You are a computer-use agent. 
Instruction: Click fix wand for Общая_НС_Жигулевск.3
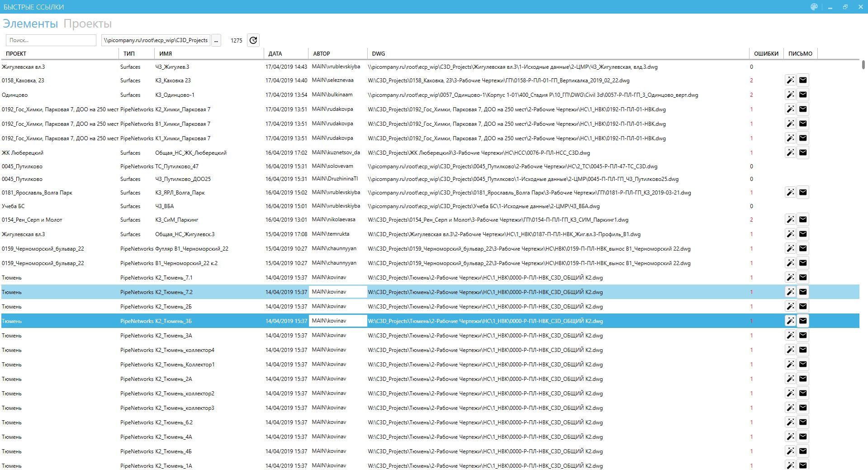tap(790, 234)
